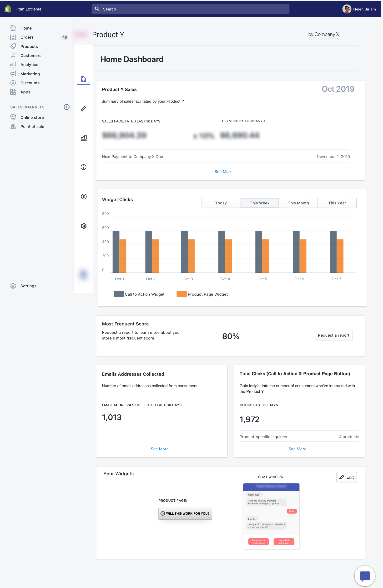The image size is (383, 588).
Task: Click the Oct 4 grey bar
Action: click(222, 252)
